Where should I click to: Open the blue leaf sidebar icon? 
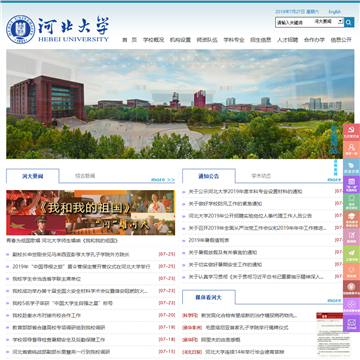[351, 167]
